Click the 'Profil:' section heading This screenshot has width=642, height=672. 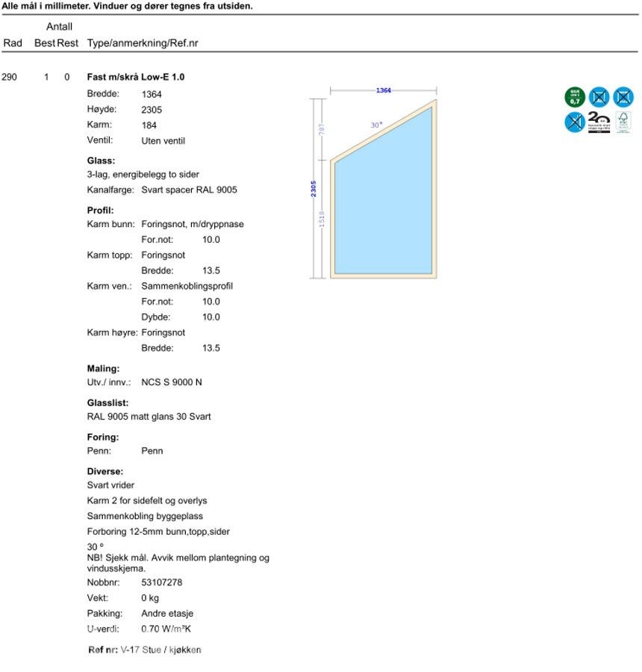tap(100, 211)
